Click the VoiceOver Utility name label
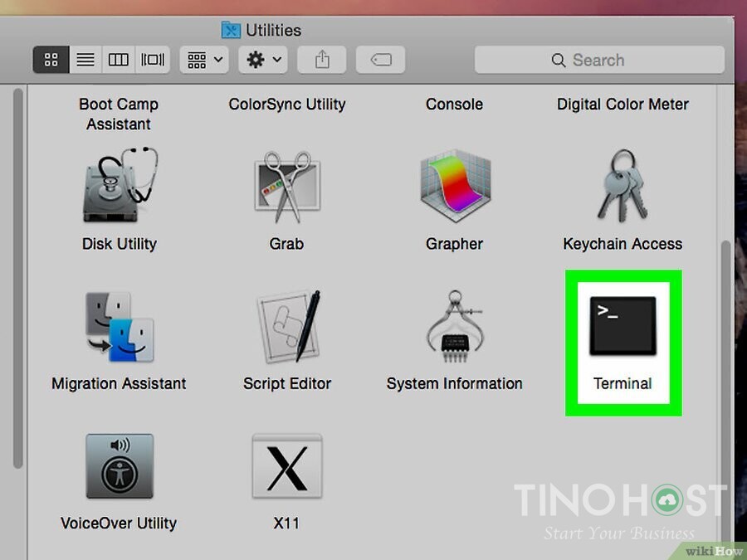The height and width of the screenshot is (560, 747). (119, 523)
